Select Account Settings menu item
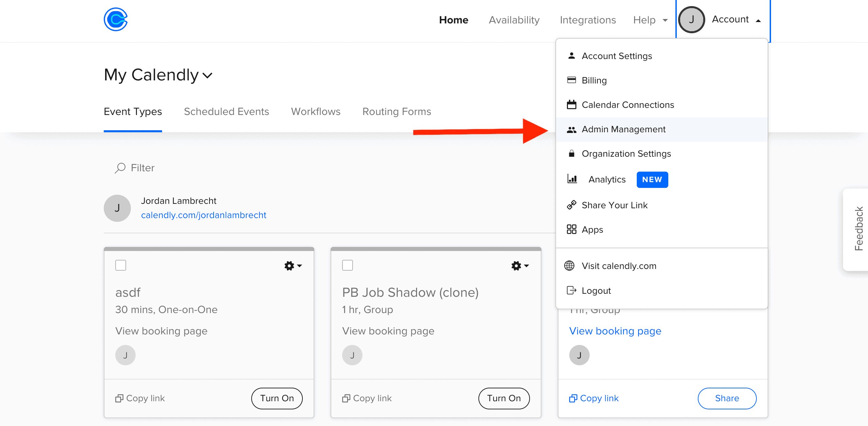Viewport: 868px width, 426px height. click(662, 56)
